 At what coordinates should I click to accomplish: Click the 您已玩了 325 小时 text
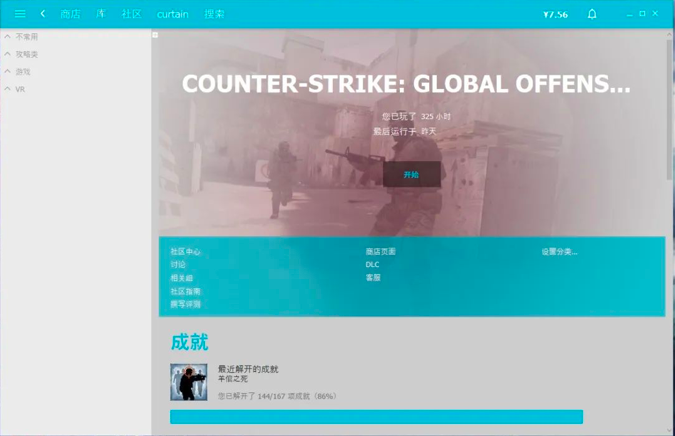tap(416, 116)
